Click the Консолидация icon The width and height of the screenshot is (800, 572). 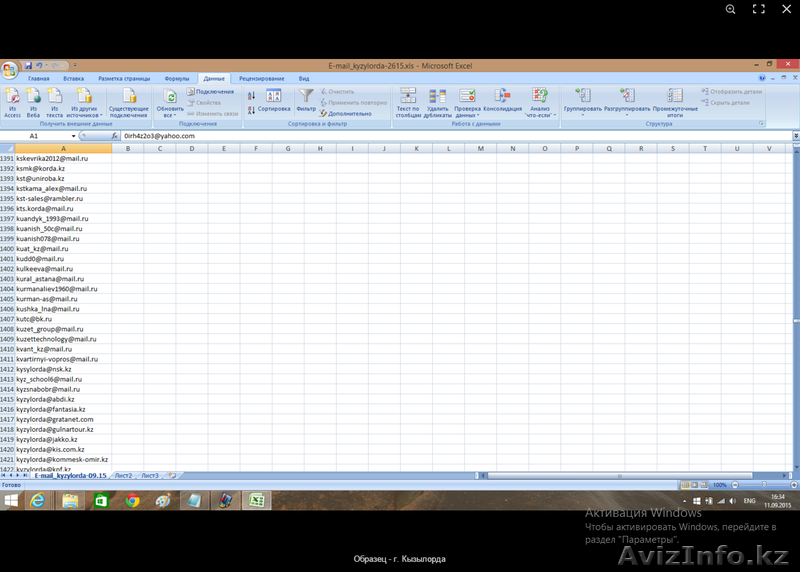502,101
